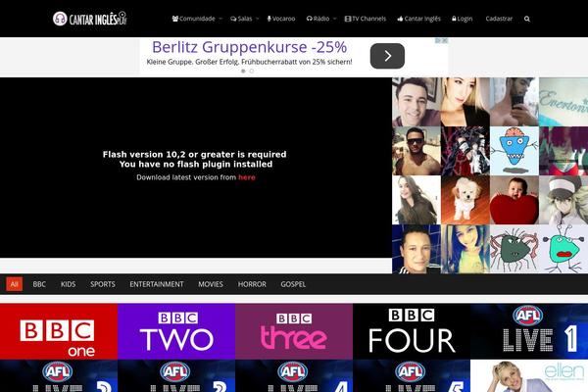Click the baby in red heart avatar
This screenshot has width=588, height=392.
click(514, 200)
